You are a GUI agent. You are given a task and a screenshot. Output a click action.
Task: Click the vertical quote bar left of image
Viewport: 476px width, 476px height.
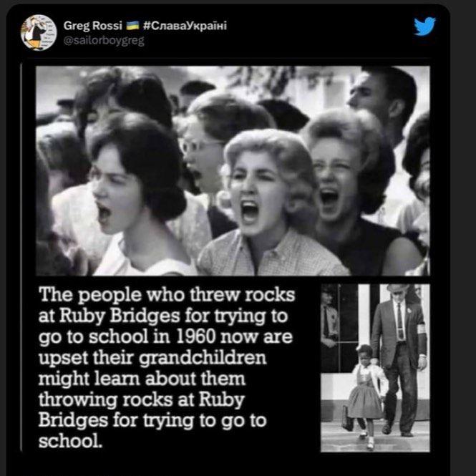pos(21,258)
